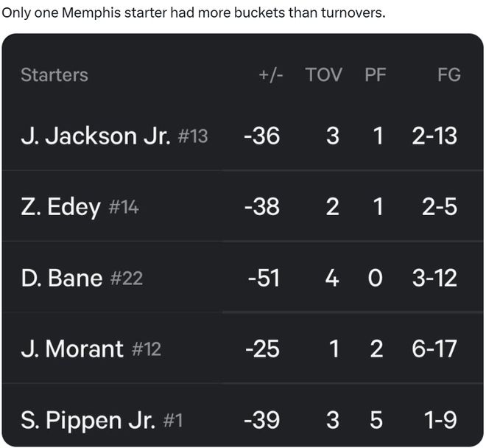The width and height of the screenshot is (486, 448).
Task: Select S. Pippen Jr.'s 5 personal fouls
Action: [x=376, y=420]
